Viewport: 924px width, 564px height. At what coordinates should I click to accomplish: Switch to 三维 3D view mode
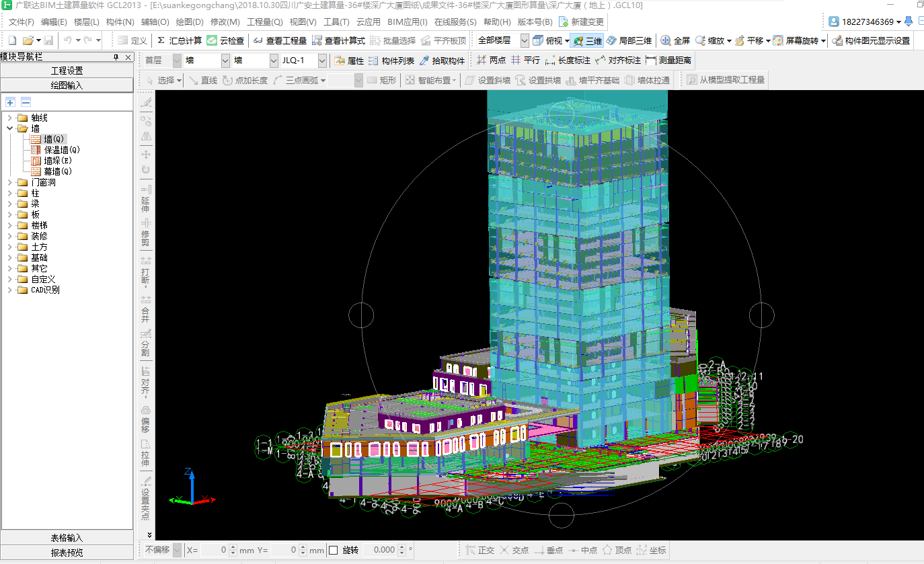(x=586, y=40)
